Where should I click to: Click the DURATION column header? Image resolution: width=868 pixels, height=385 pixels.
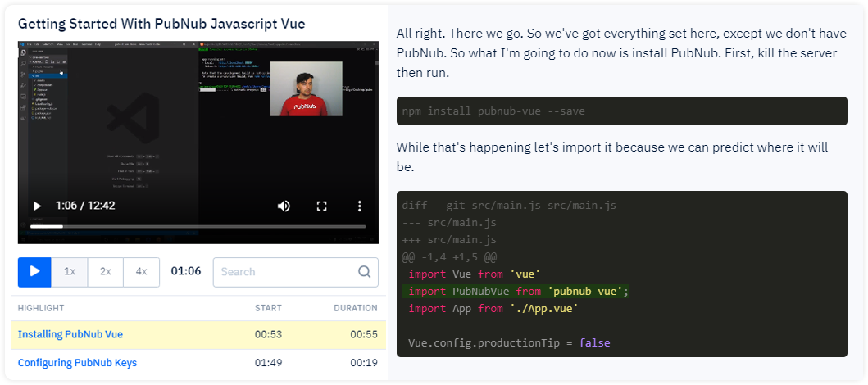(x=356, y=308)
